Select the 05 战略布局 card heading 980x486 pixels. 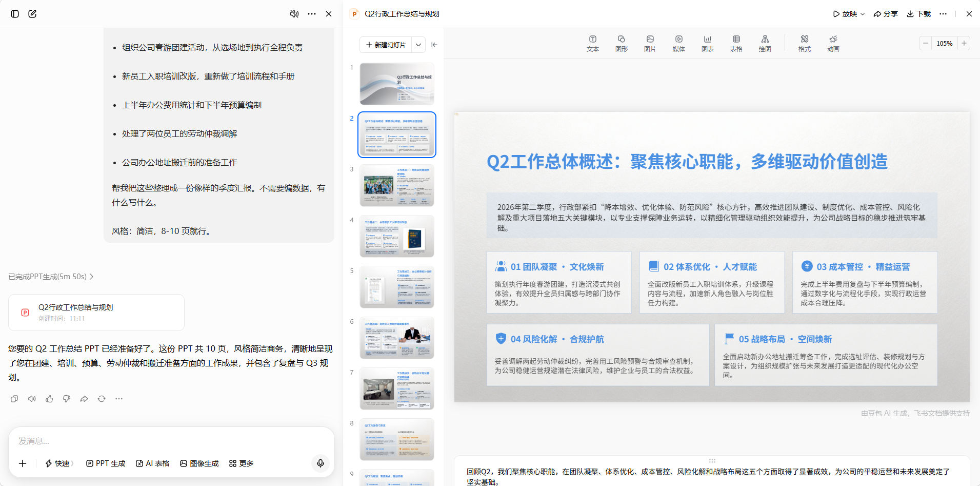785,339
